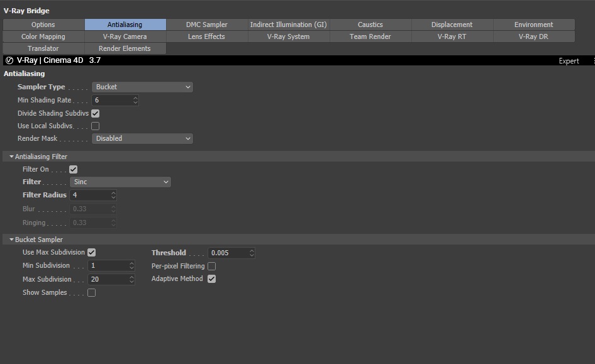This screenshot has width=595, height=364.
Task: Open the DMC Sampler tab
Action: [x=207, y=25]
